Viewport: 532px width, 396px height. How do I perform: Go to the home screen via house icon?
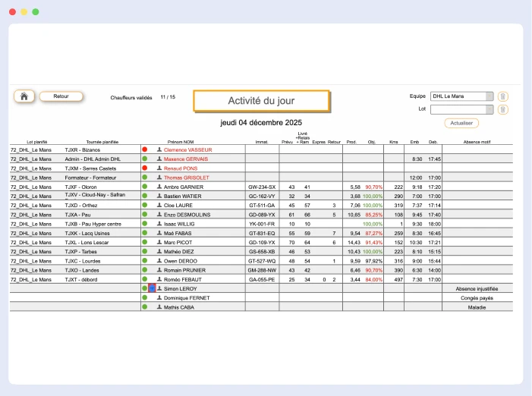(x=24, y=96)
